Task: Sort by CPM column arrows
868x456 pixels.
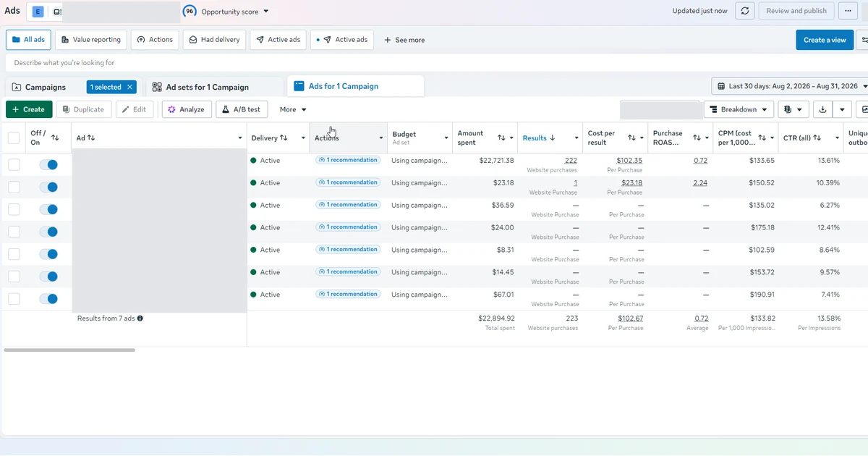Action: tap(762, 138)
